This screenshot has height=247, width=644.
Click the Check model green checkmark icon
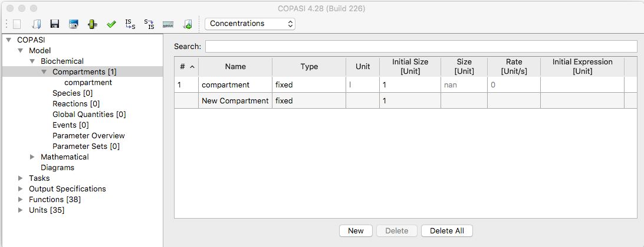click(x=111, y=24)
